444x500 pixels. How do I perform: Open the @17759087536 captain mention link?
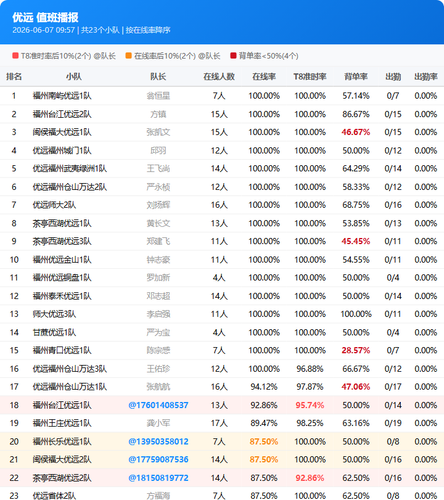point(158,459)
